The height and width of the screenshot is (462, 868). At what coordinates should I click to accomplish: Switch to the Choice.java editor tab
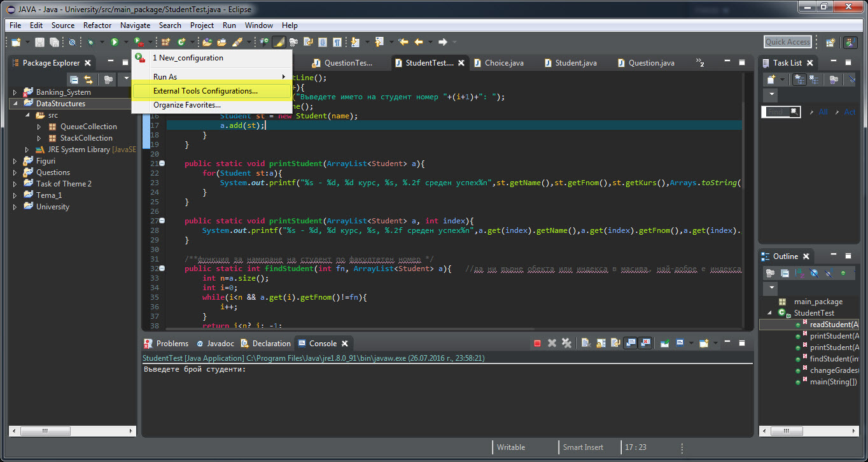pyautogui.click(x=498, y=63)
